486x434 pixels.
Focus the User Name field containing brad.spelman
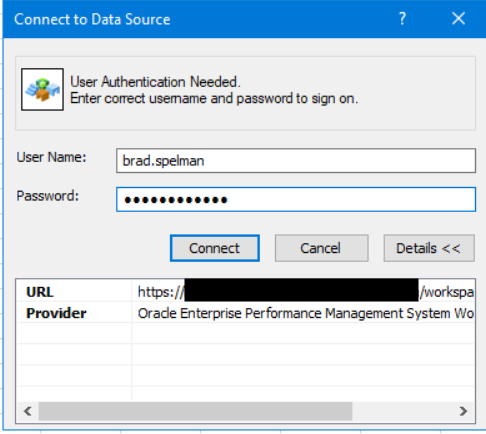(296, 161)
